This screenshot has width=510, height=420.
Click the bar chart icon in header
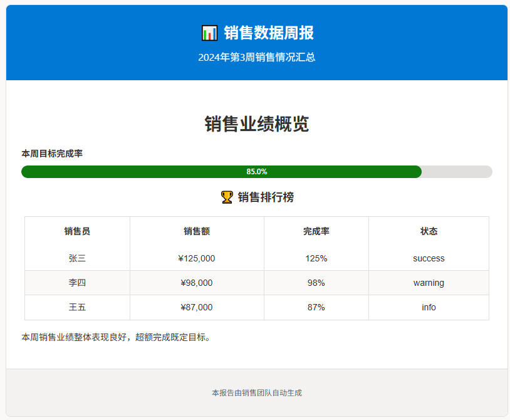point(209,33)
